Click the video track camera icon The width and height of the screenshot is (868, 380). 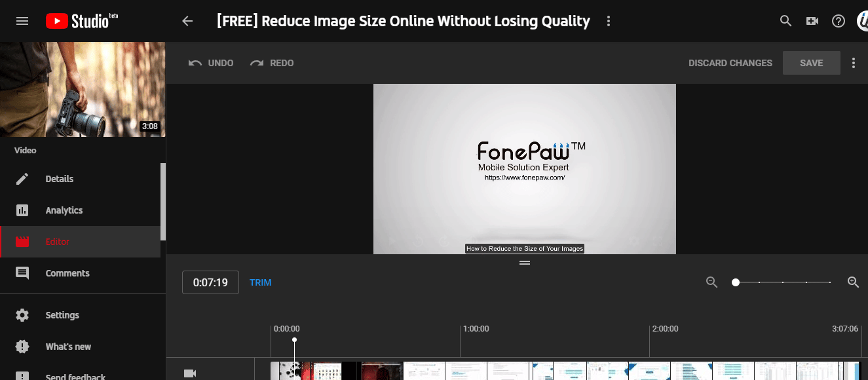[x=191, y=372]
